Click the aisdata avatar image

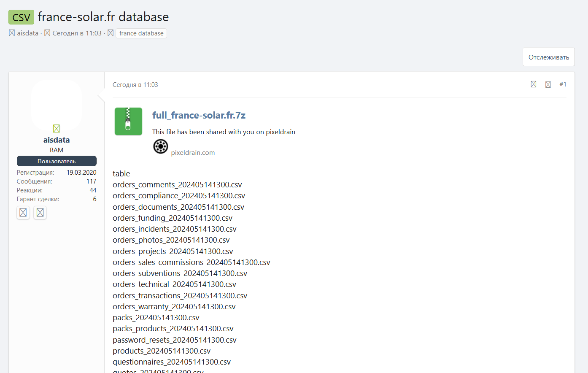click(x=57, y=103)
